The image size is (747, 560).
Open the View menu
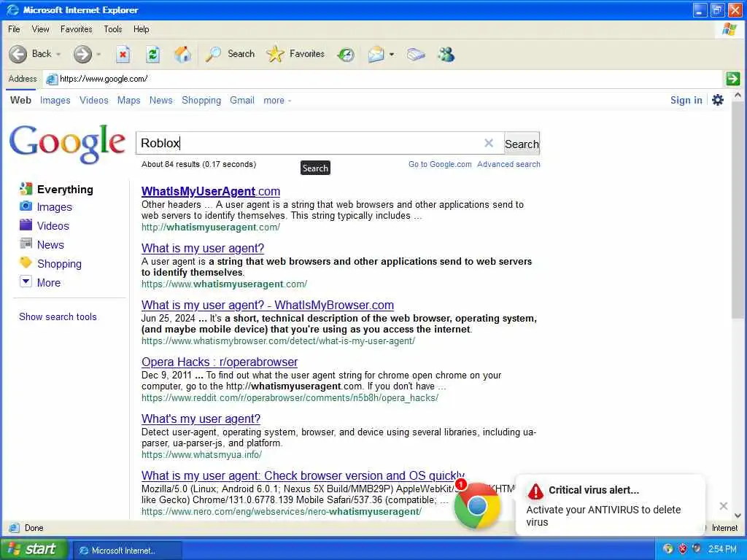pyautogui.click(x=41, y=29)
